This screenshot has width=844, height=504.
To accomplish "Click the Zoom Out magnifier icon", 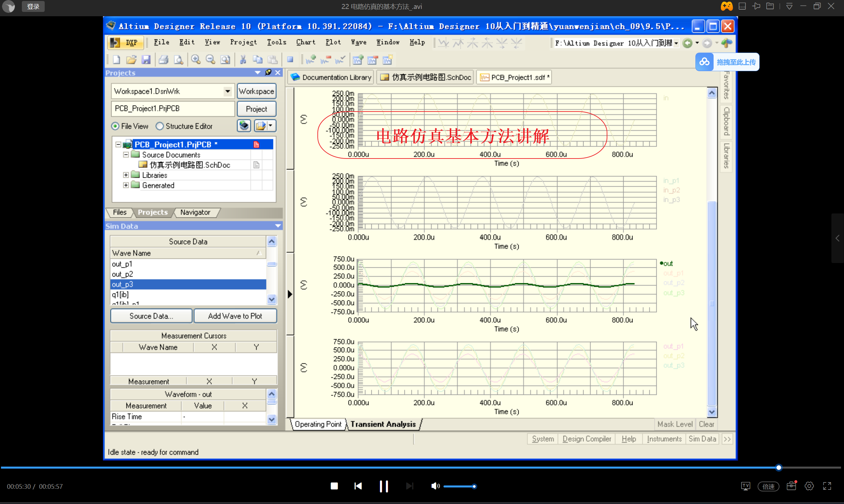I will (211, 60).
